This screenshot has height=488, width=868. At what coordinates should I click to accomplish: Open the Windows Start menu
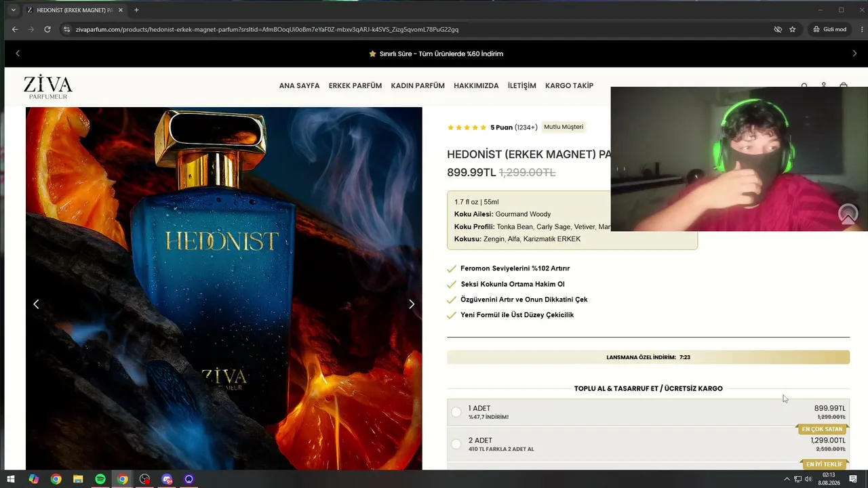(x=11, y=479)
